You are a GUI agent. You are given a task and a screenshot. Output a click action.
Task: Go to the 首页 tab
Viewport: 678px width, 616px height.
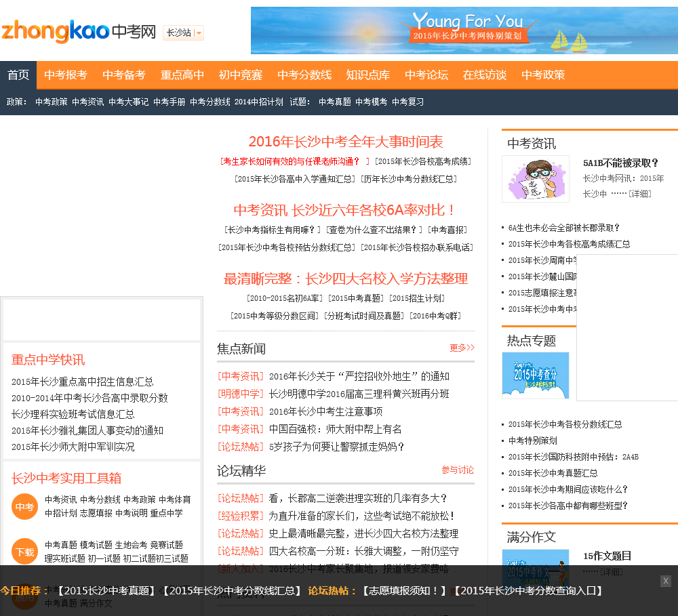point(18,75)
